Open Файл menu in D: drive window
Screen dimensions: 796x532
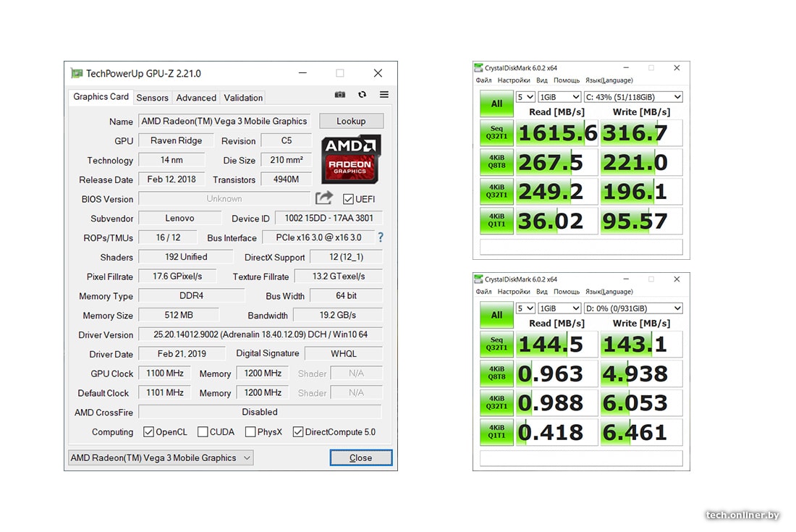(483, 292)
